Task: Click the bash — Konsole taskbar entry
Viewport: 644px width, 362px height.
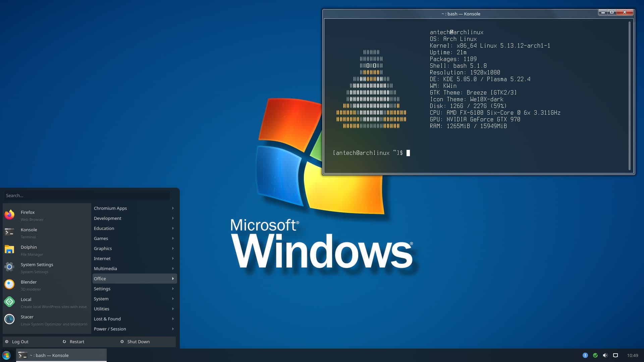Action: click(61, 355)
